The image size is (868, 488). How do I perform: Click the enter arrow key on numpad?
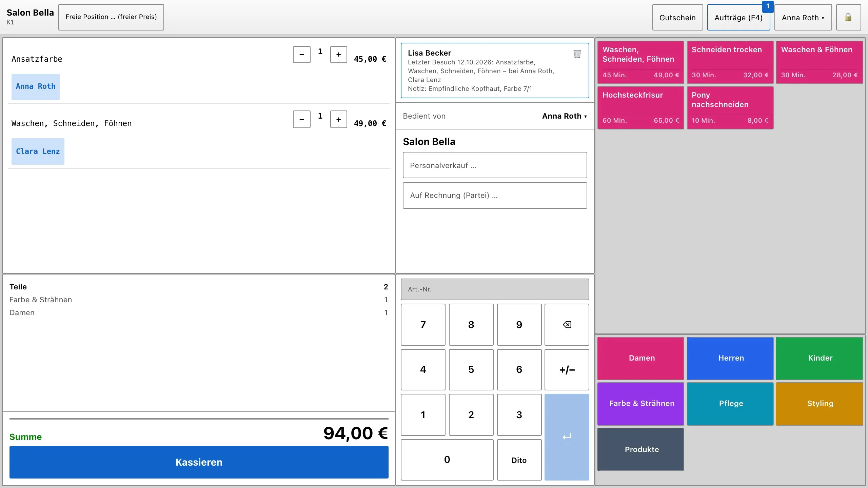pyautogui.click(x=567, y=437)
